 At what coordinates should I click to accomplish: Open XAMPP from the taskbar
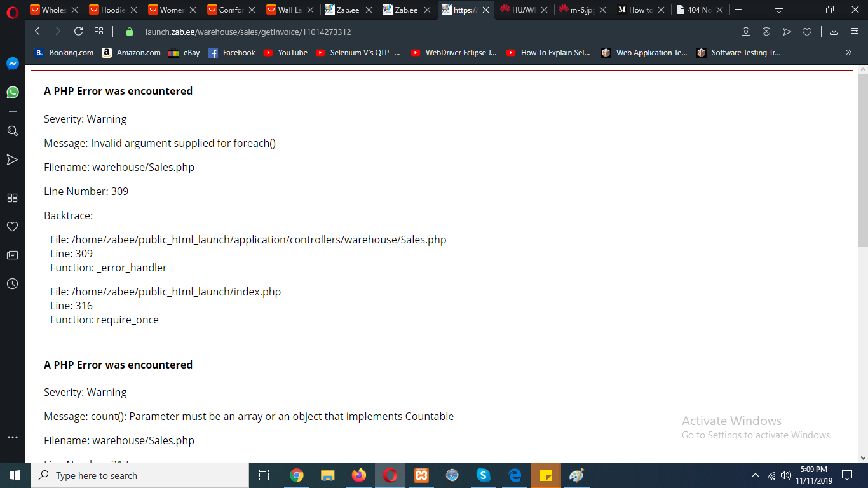(x=421, y=475)
